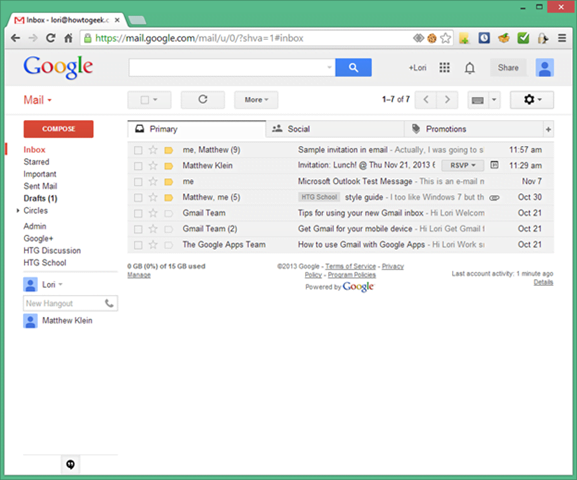Viewport: 577px width, 480px height.
Task: Toggle importance marker on Gmail Team (2) email
Action: pos(169,229)
